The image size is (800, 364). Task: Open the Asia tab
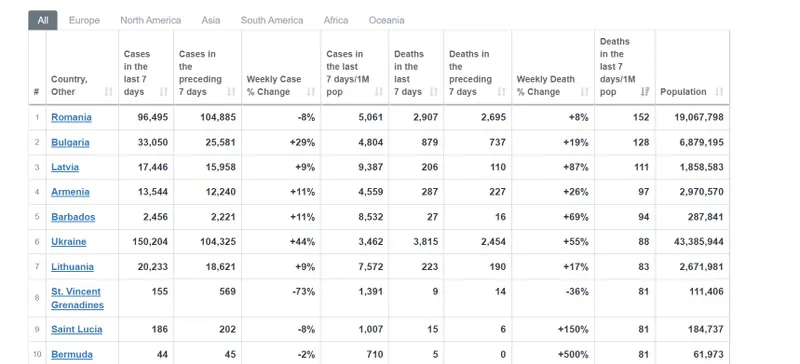pos(211,20)
